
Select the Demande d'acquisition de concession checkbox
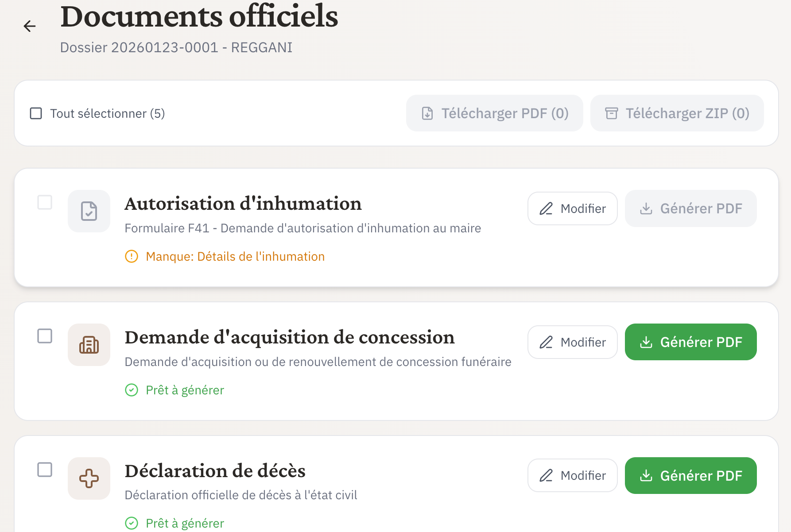pyautogui.click(x=45, y=336)
